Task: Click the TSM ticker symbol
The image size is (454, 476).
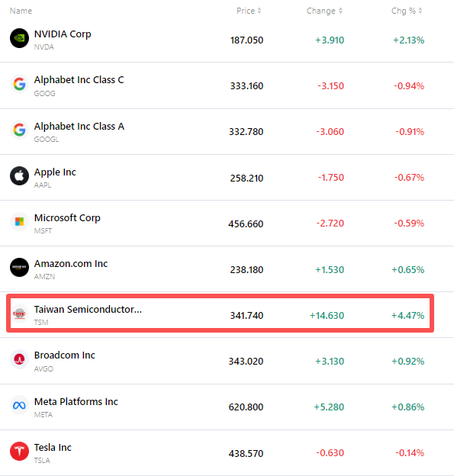Action: click(41, 323)
